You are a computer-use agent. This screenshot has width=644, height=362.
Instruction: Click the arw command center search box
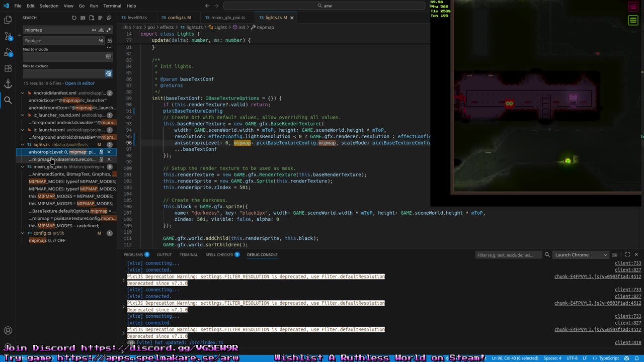tap(325, 6)
